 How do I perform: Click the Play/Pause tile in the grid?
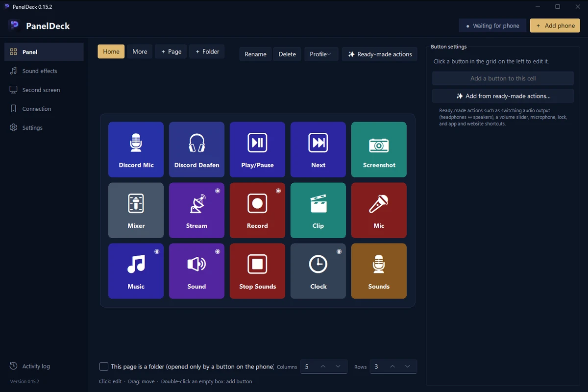click(257, 149)
